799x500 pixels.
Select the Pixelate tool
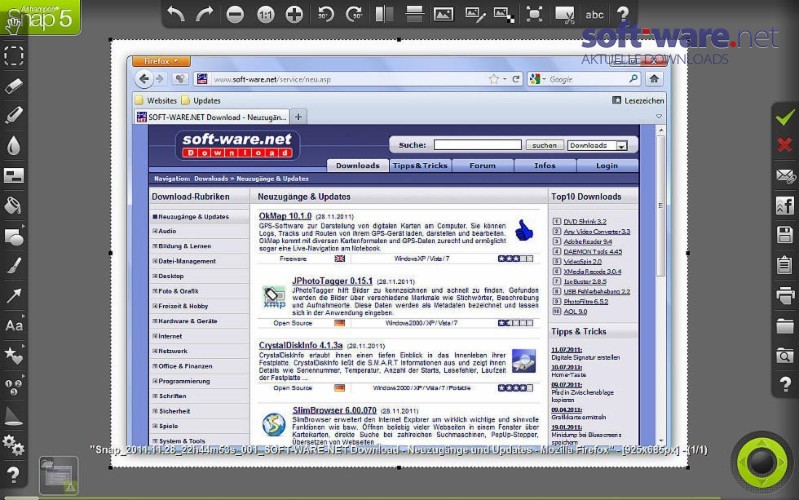point(14,175)
